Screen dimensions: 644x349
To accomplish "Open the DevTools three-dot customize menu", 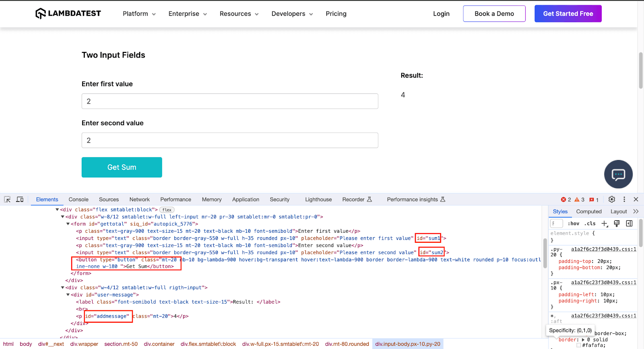I will 624,199.
